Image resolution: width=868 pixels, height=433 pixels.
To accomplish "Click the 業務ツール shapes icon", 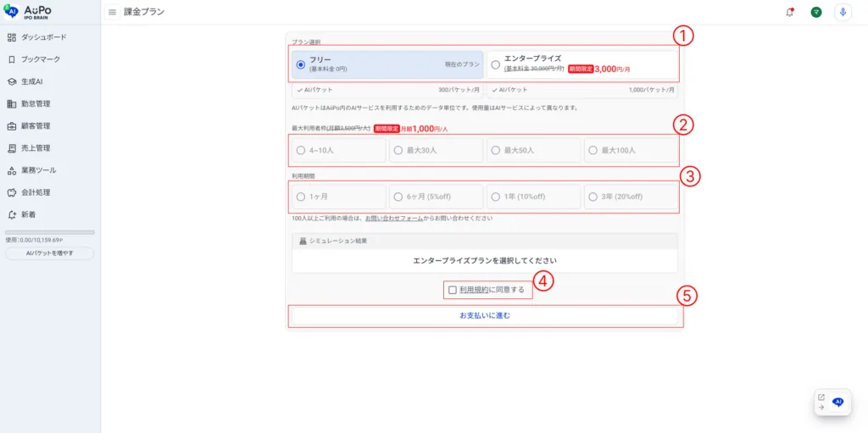I will (x=12, y=170).
